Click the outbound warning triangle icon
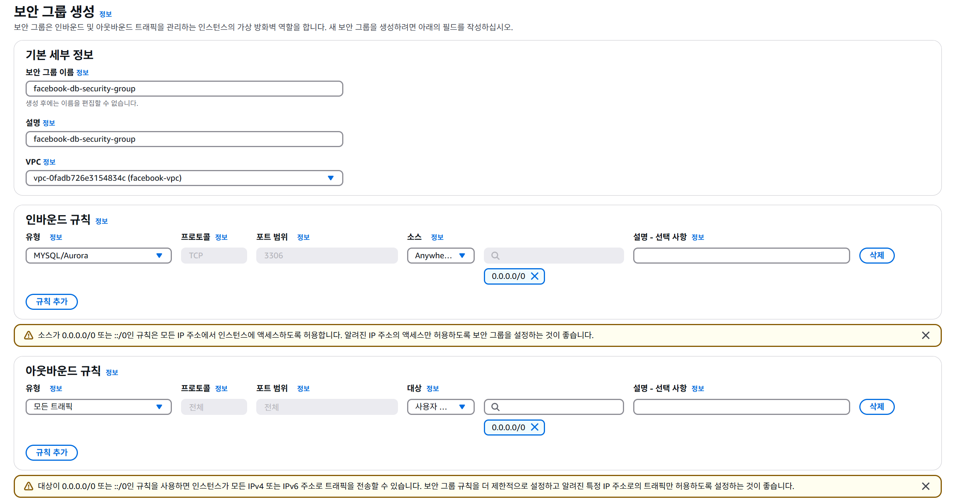 point(29,486)
